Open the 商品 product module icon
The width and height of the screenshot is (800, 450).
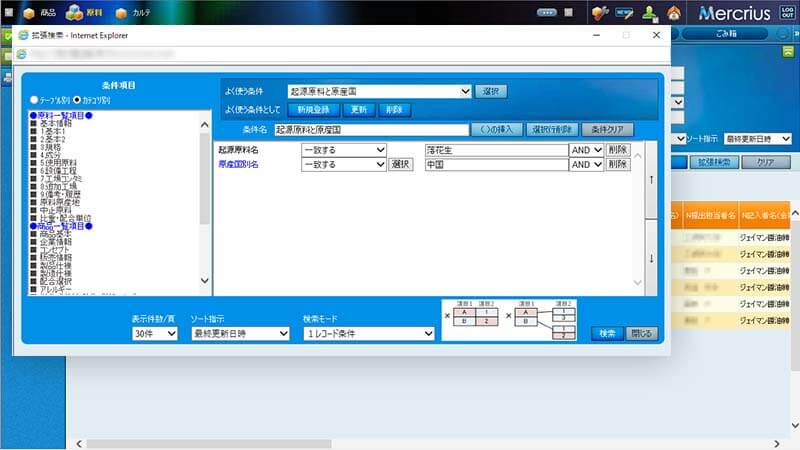click(x=40, y=13)
